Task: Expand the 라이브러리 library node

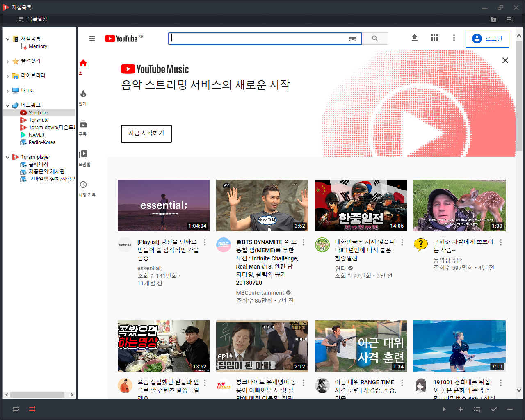Action: 7,76
